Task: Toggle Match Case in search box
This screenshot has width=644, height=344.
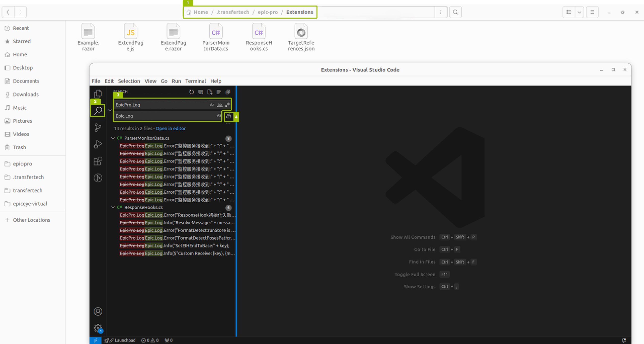Action: pos(212,105)
